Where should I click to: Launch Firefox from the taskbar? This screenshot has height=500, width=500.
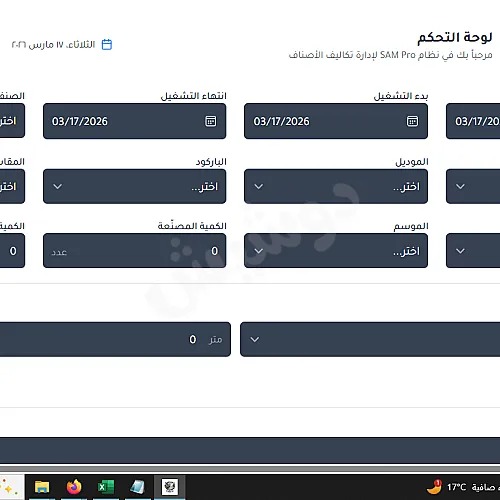tap(74, 487)
